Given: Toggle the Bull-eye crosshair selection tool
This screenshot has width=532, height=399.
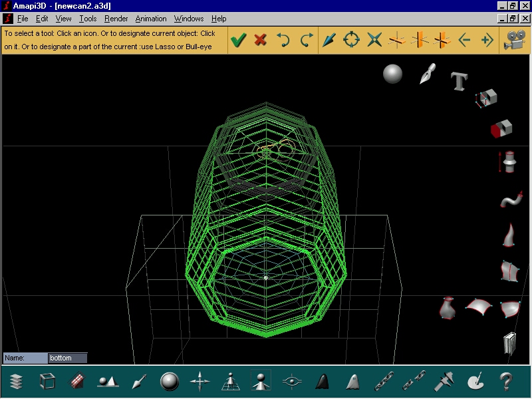Looking at the screenshot, I should [x=351, y=40].
